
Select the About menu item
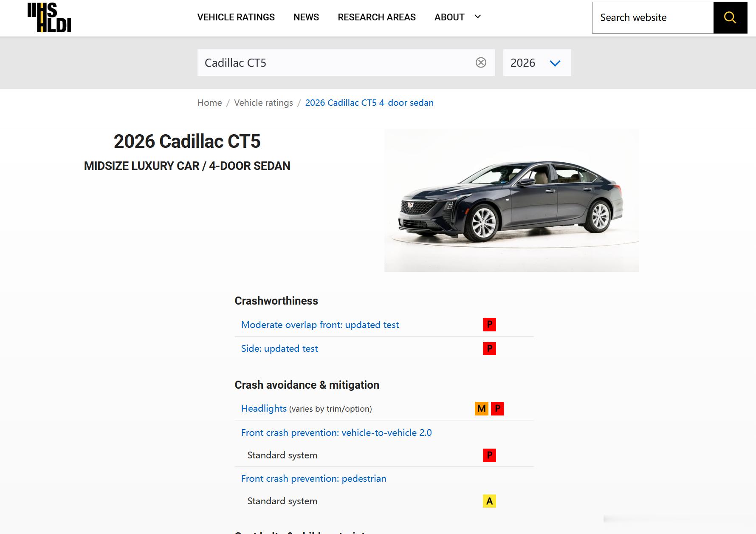tap(449, 17)
